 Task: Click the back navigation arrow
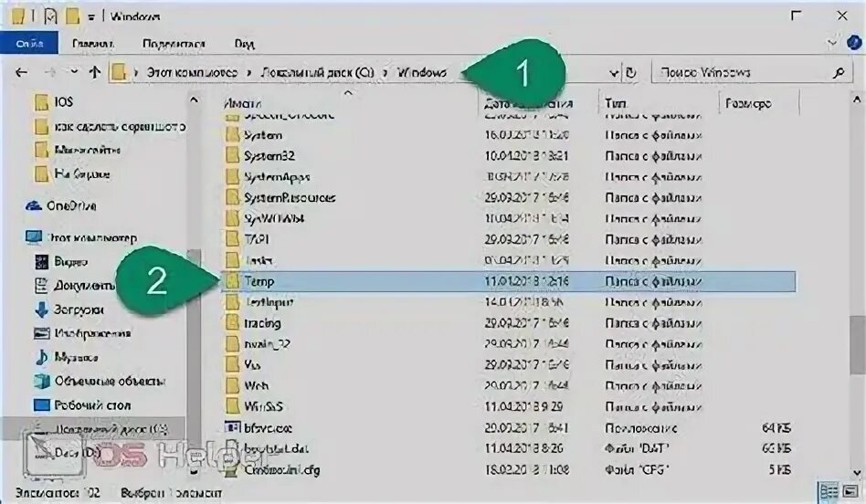pos(22,72)
